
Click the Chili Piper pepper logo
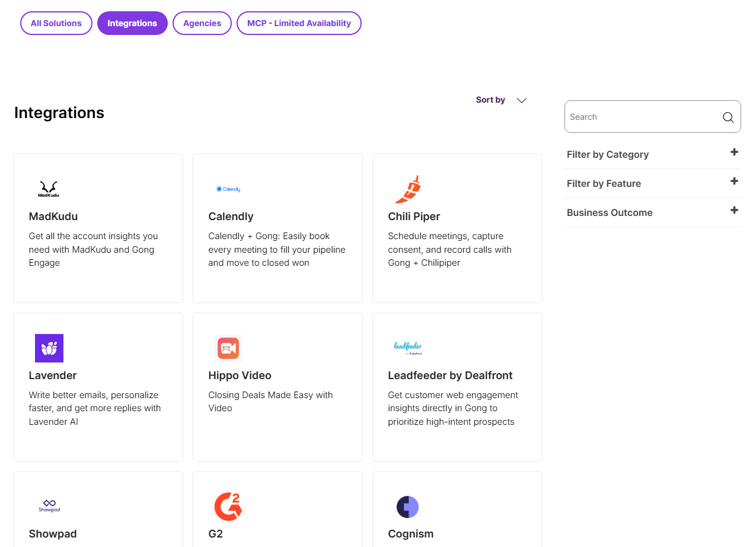[x=408, y=189]
